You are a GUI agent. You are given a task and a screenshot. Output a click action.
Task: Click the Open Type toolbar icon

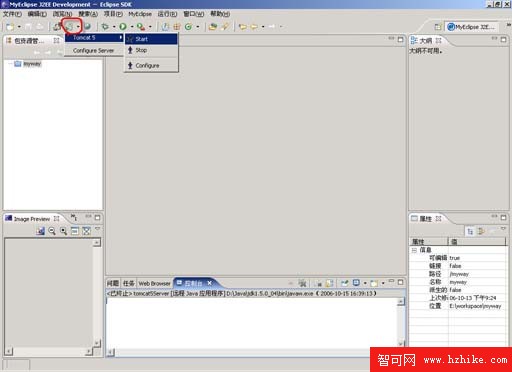click(213, 27)
